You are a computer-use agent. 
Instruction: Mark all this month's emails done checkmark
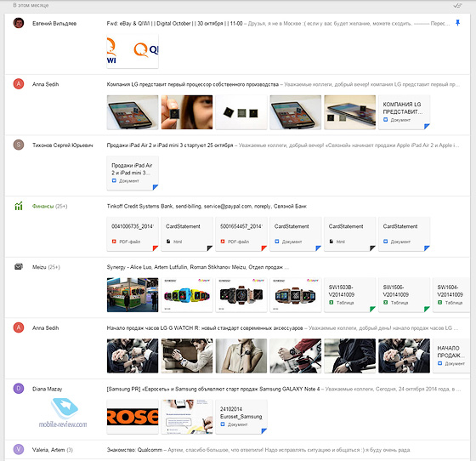(x=457, y=5)
